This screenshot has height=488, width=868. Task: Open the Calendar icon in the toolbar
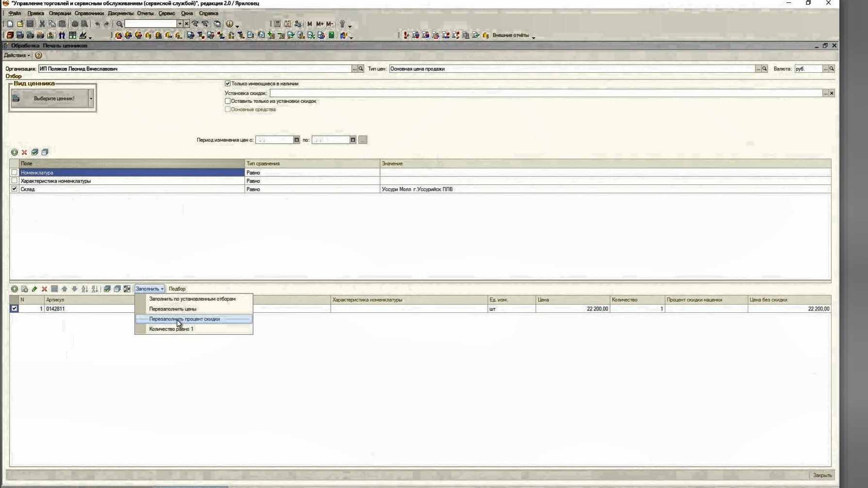coord(288,24)
